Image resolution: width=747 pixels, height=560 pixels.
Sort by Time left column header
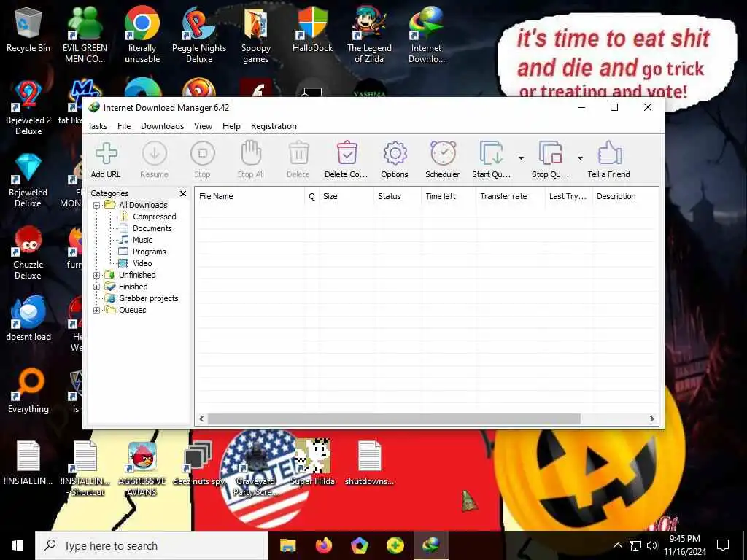pyautogui.click(x=449, y=196)
